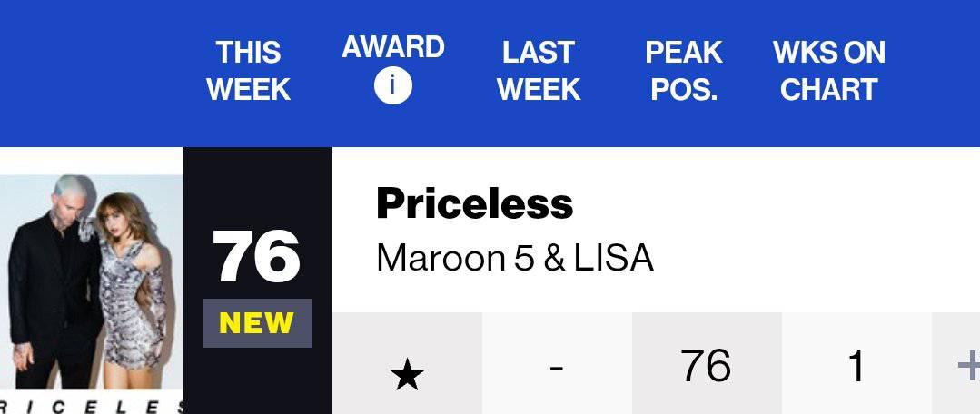Click the last week dash value cell

[557, 363]
